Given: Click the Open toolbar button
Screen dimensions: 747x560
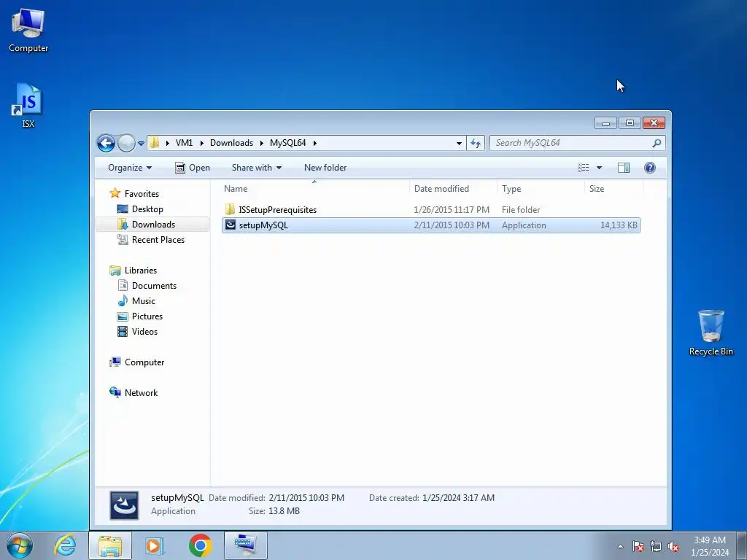Looking at the screenshot, I should click(193, 168).
